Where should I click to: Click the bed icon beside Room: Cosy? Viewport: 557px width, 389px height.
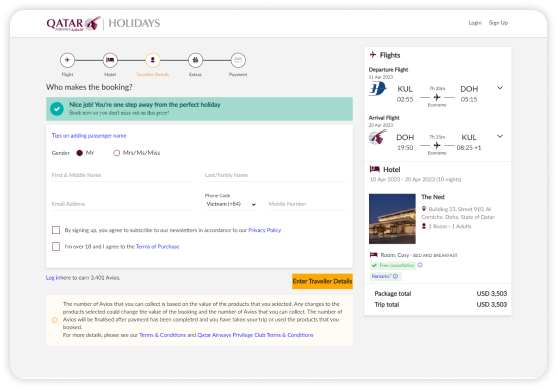tap(373, 255)
